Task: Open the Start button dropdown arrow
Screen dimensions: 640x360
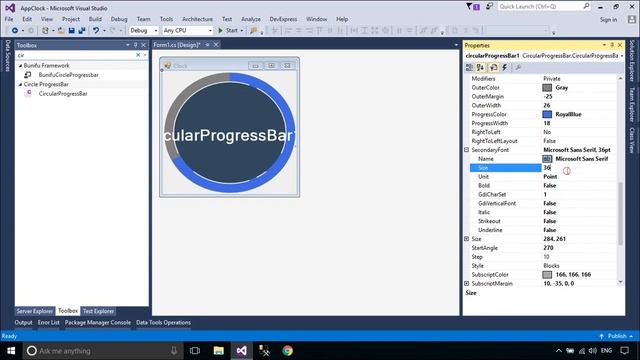Action: coord(242,31)
